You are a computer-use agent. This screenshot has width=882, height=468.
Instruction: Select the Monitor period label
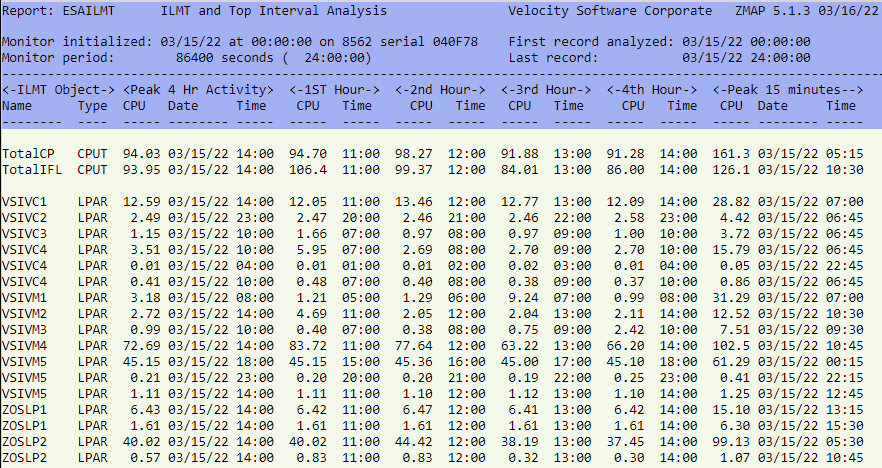pos(59,58)
